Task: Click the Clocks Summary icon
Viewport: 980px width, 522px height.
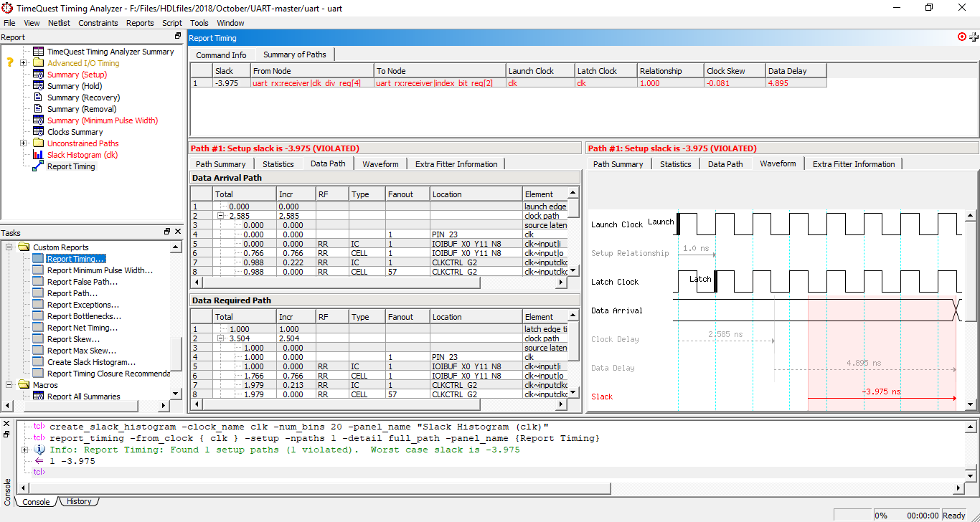Action: pyautogui.click(x=38, y=132)
